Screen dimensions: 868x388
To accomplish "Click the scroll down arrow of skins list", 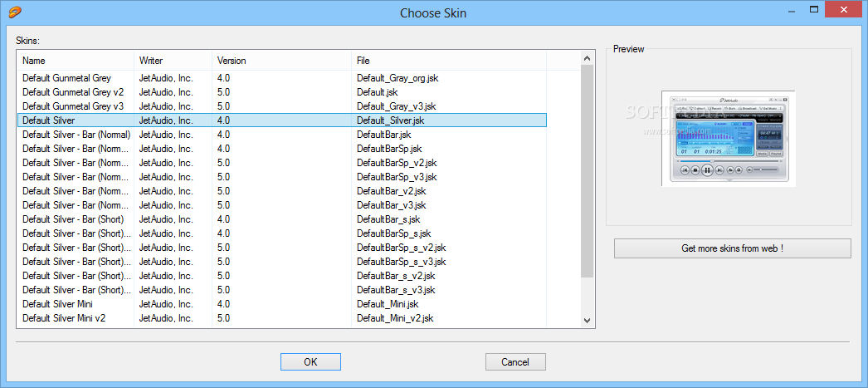I will tap(588, 321).
